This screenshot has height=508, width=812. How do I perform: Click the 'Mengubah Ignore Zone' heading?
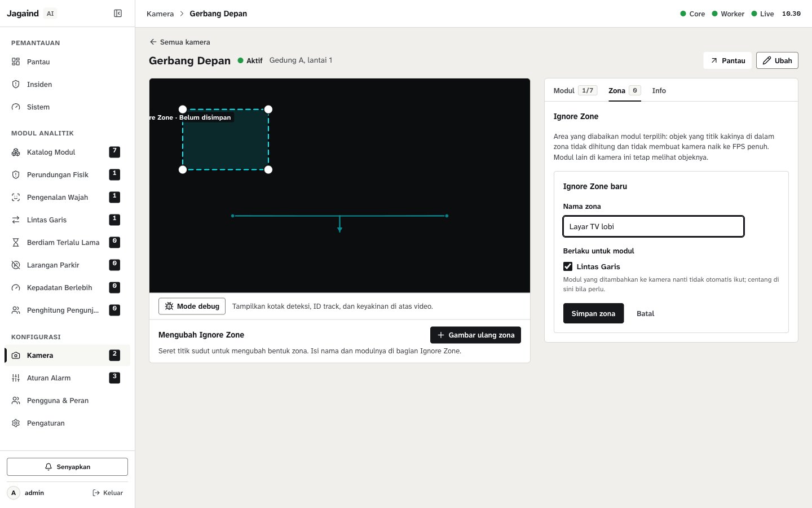point(201,335)
